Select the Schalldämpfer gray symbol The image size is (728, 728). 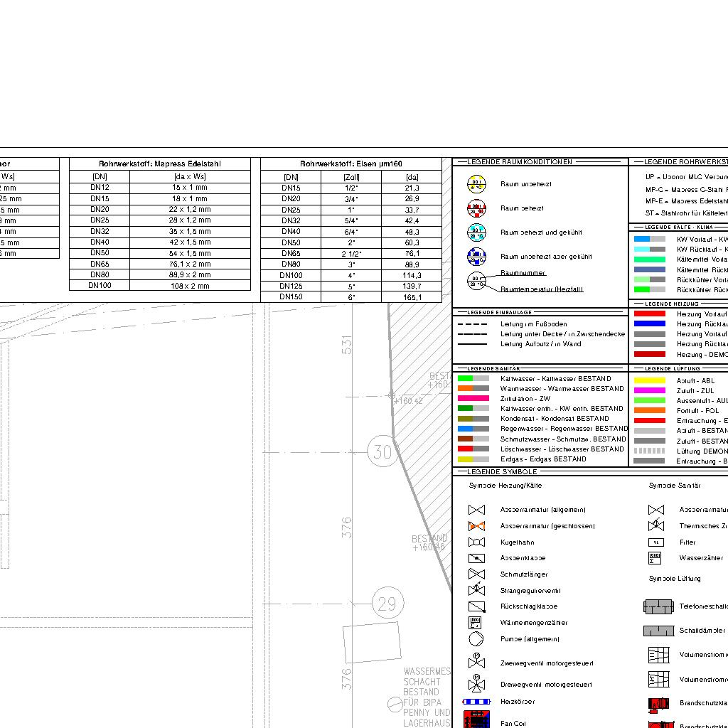coord(658,631)
